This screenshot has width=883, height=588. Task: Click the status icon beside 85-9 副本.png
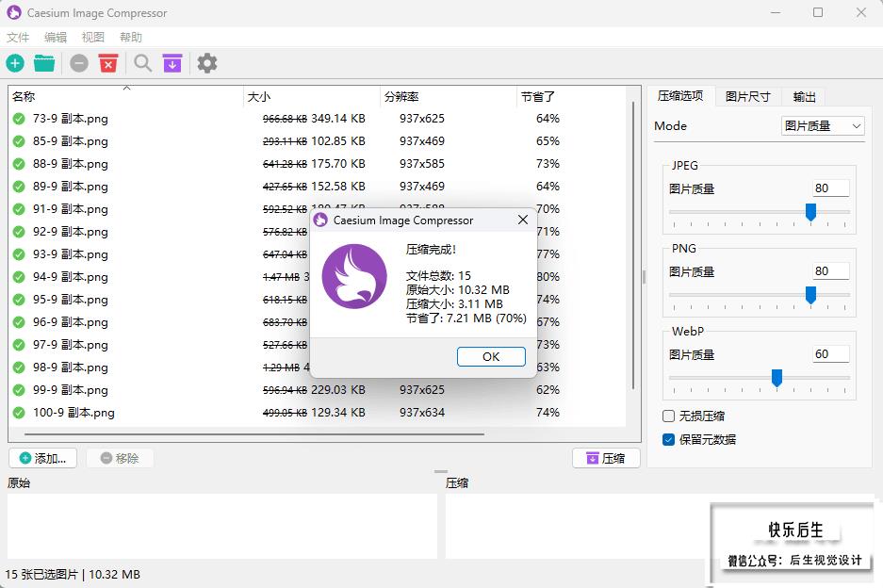(19, 141)
